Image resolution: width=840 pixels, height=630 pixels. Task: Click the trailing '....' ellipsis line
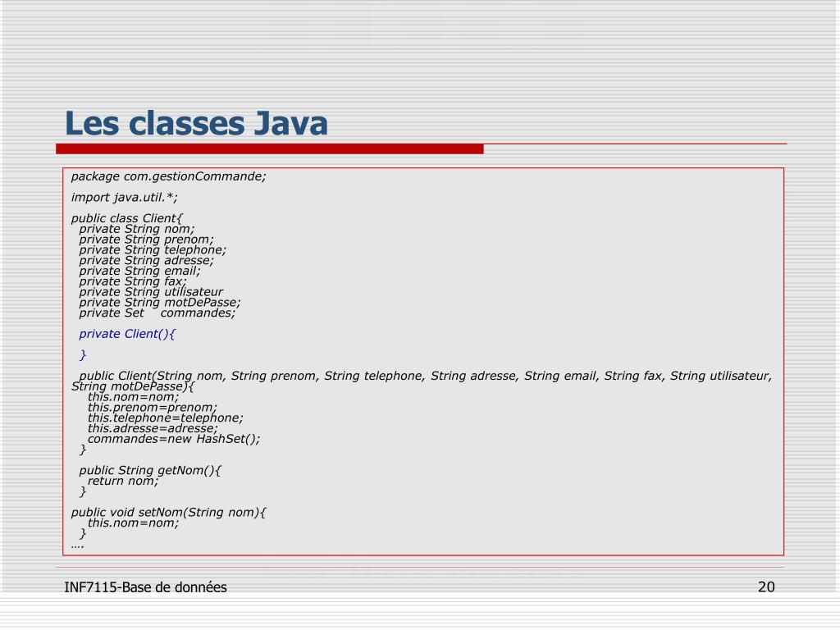pos(77,546)
